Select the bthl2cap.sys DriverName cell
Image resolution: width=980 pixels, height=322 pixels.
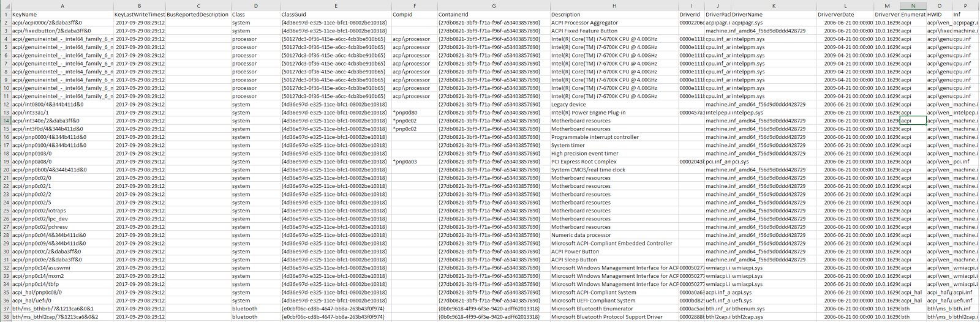[x=774, y=316]
